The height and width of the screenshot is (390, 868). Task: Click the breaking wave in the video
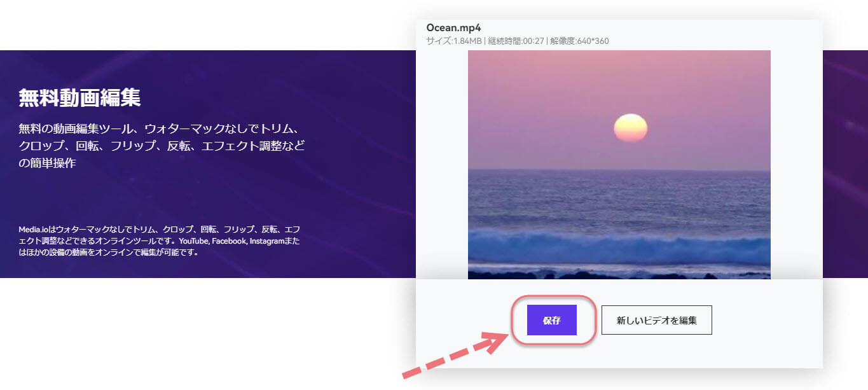pyautogui.click(x=619, y=245)
